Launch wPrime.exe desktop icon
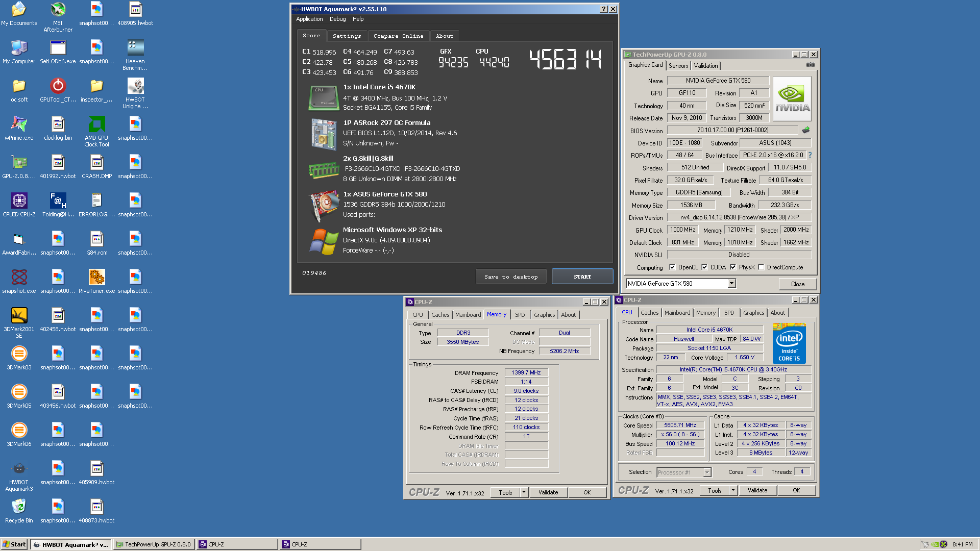The width and height of the screenshot is (980, 551). click(19, 128)
